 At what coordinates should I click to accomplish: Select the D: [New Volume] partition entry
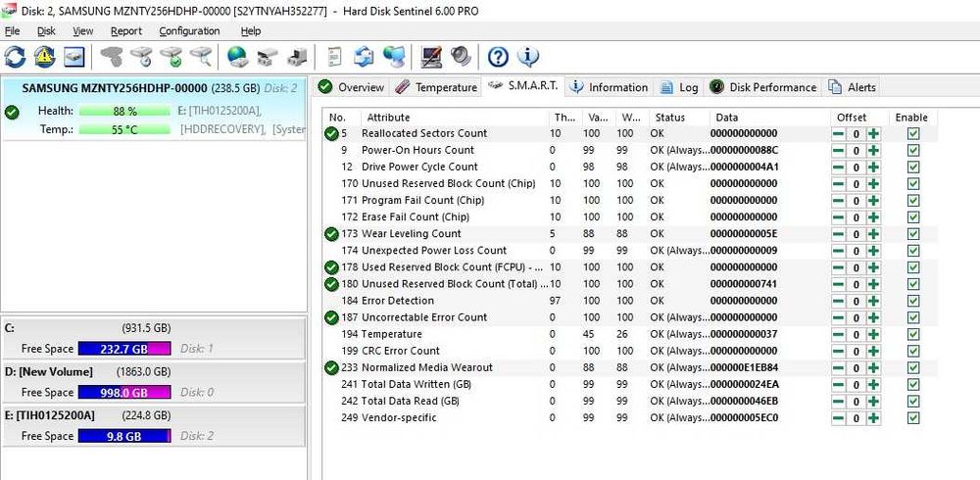point(153,382)
